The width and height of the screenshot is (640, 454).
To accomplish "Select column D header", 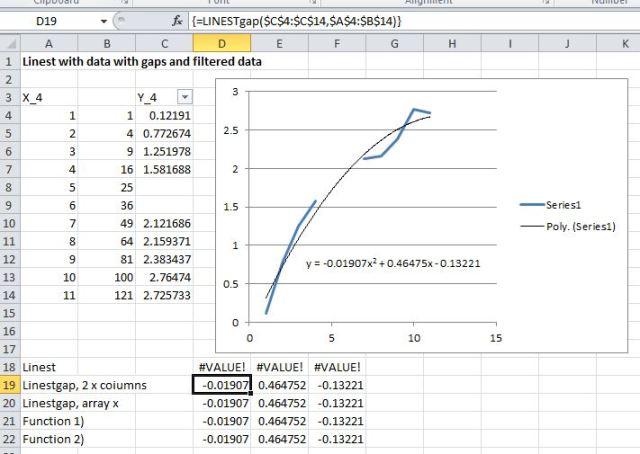I will pos(222,43).
